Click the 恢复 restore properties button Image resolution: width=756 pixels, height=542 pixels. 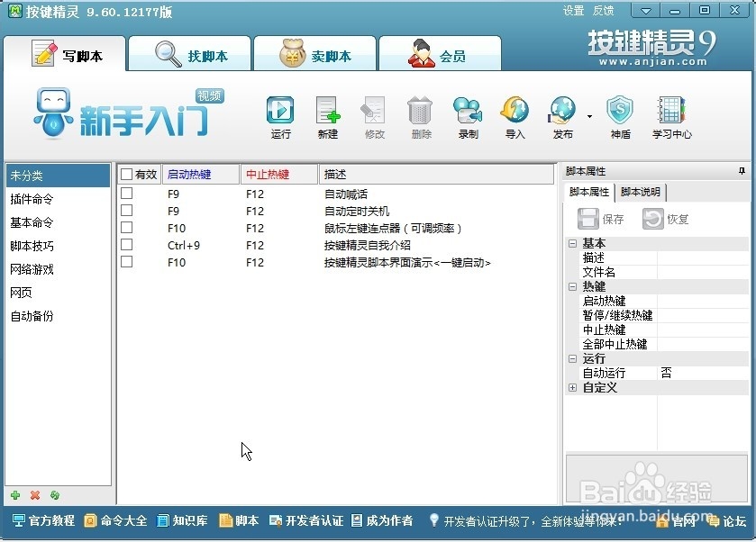(x=665, y=219)
